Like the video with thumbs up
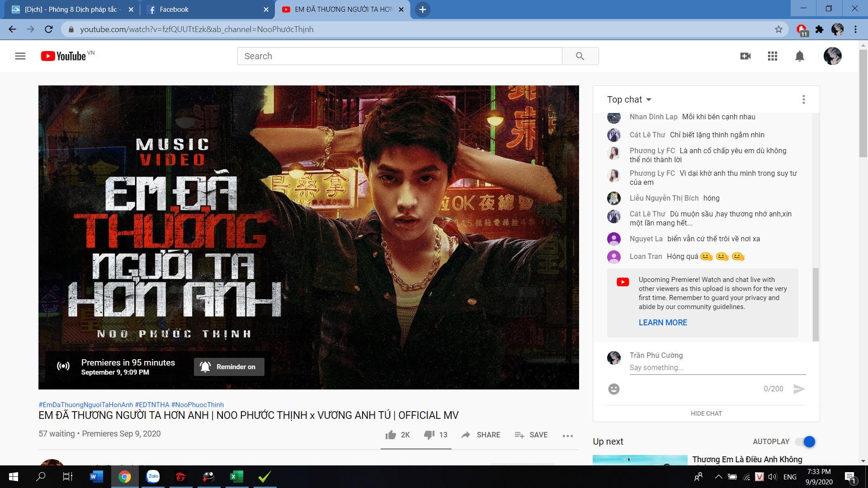This screenshot has width=868, height=488. pos(391,435)
